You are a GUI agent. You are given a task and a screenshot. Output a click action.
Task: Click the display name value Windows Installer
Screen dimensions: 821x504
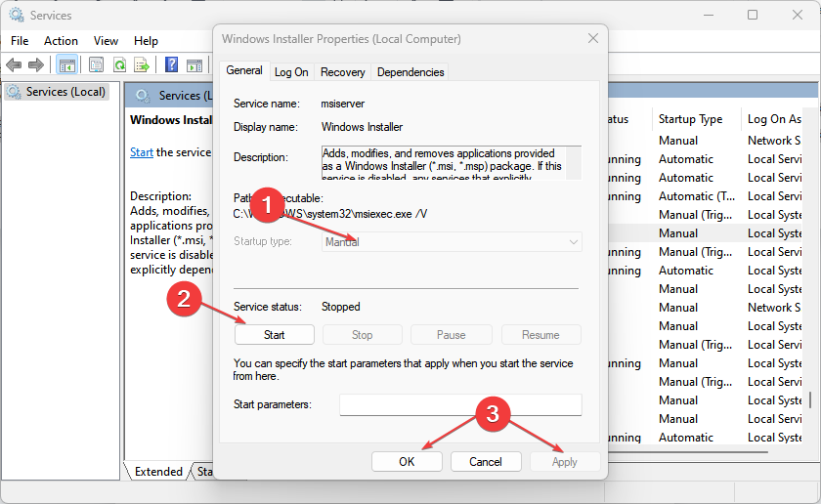point(362,127)
